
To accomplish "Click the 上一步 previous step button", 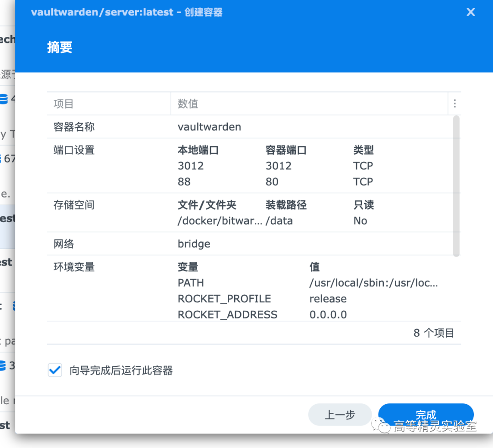I will (340, 415).
